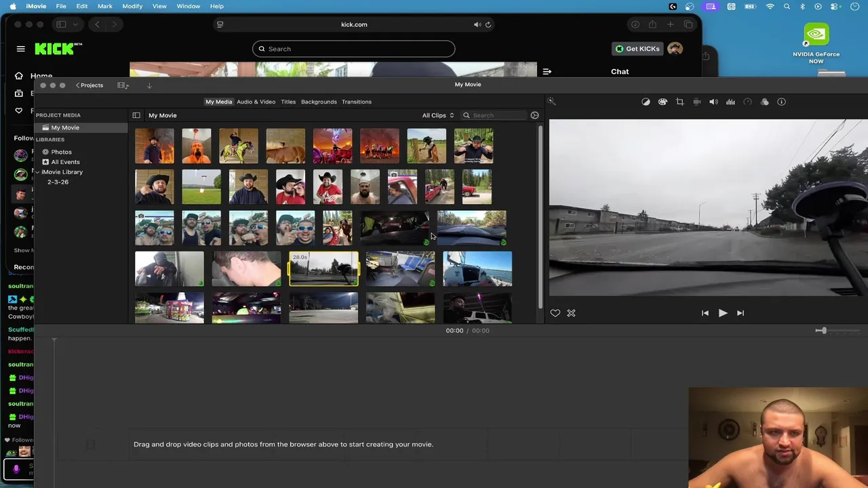The height and width of the screenshot is (488, 868).
Task: Toggle the media and music browser icon
Action: point(123,85)
